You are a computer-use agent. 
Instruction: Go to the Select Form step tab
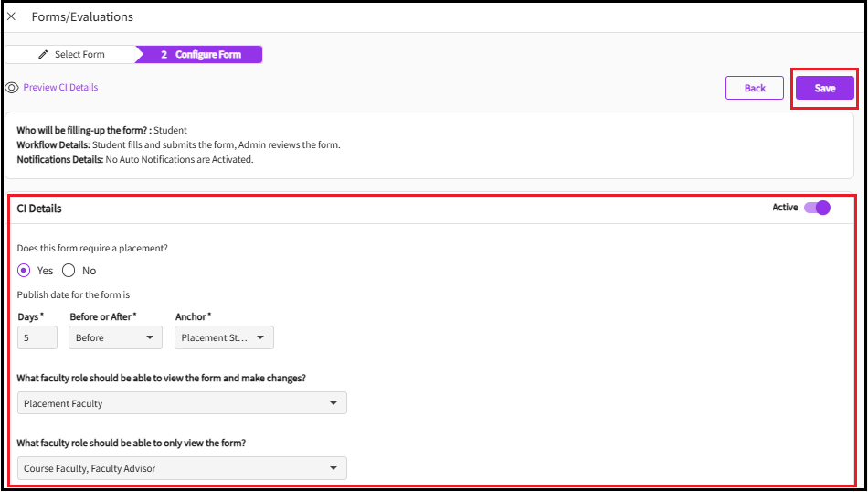coord(71,55)
